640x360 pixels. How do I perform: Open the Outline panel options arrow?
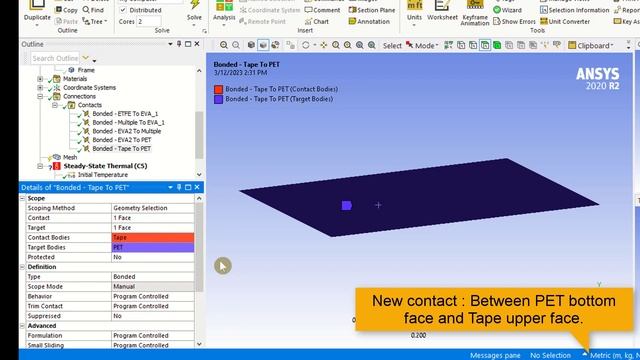pyautogui.click(x=170, y=44)
